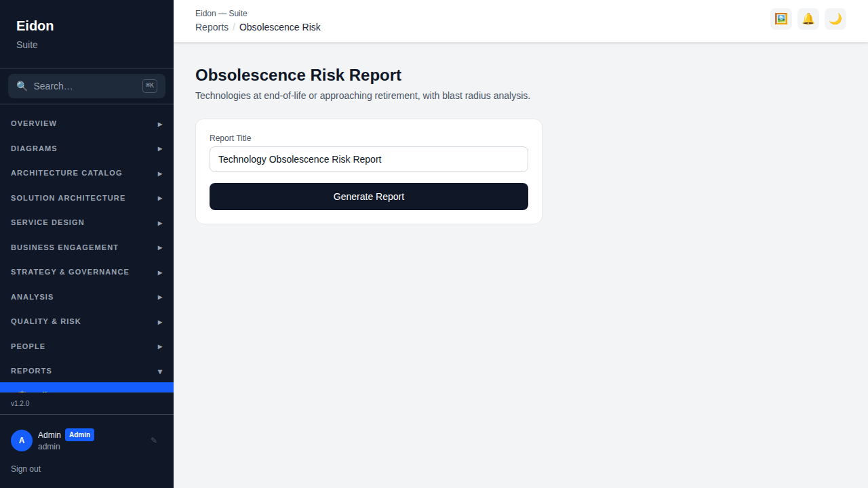This screenshot has width=868, height=488.
Task: Expand the Quality & Risk section
Action: (87, 322)
